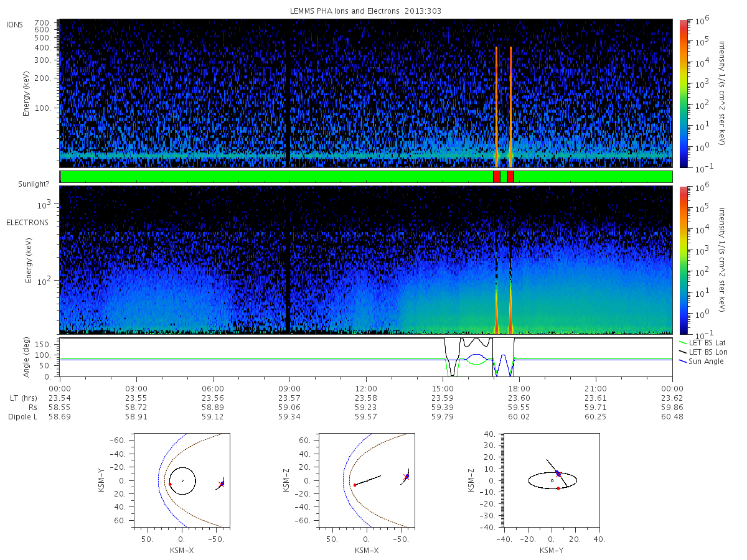The image size is (747, 560).
Task: Click the KSM-Z axis label of right orbit plot
Action: (x=472, y=480)
